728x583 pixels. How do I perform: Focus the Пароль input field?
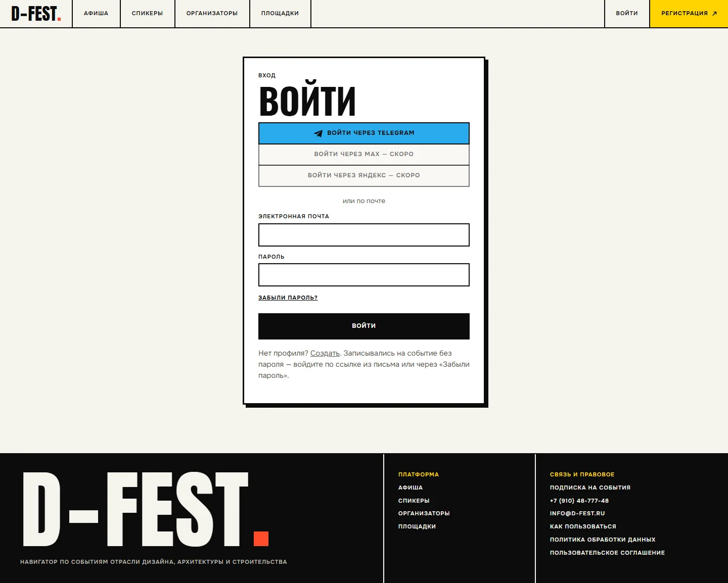coord(364,275)
